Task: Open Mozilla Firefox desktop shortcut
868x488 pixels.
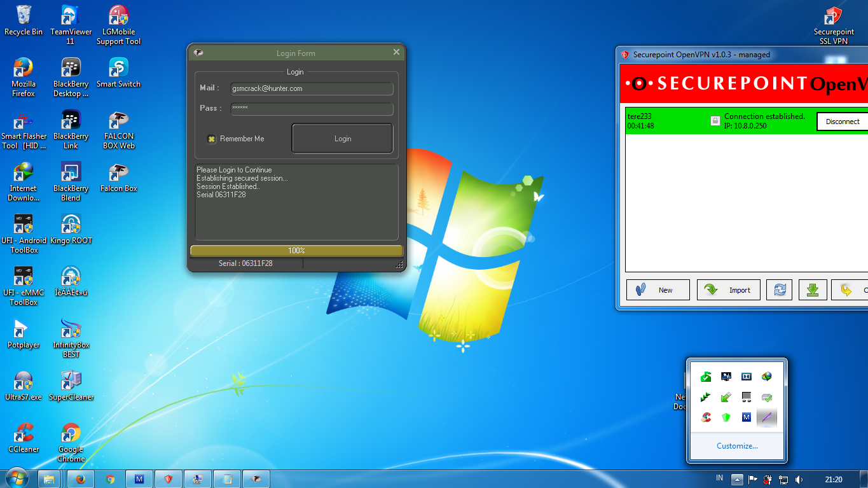Action: [24, 77]
